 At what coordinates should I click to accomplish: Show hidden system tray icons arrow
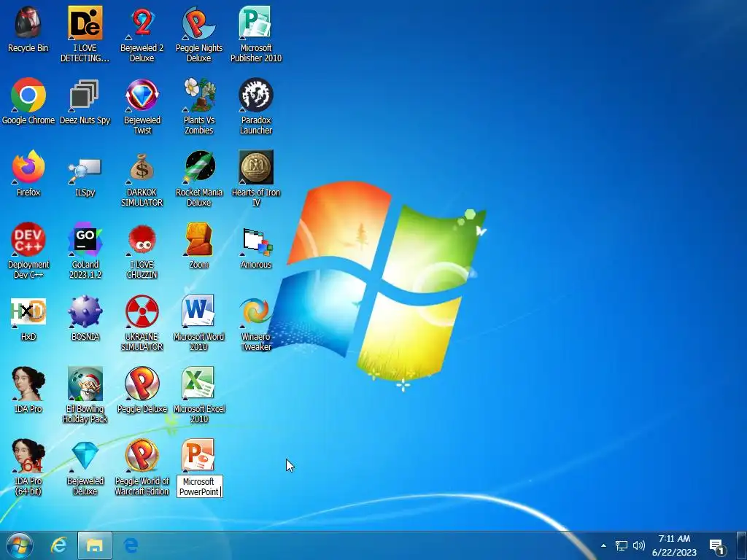pos(603,545)
